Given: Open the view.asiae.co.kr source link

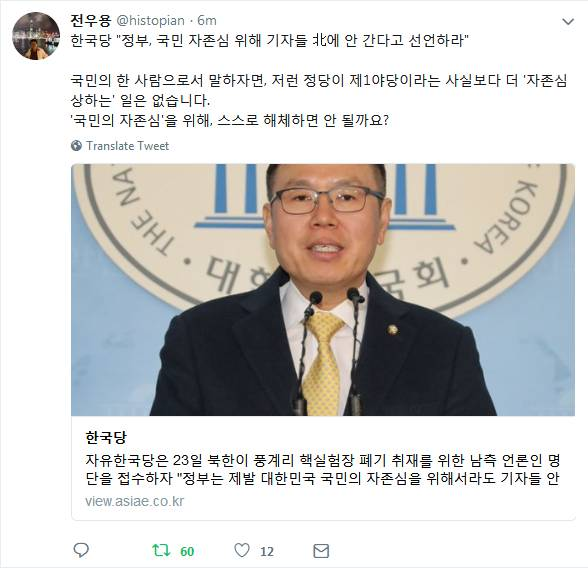Looking at the screenshot, I should 134,501.
